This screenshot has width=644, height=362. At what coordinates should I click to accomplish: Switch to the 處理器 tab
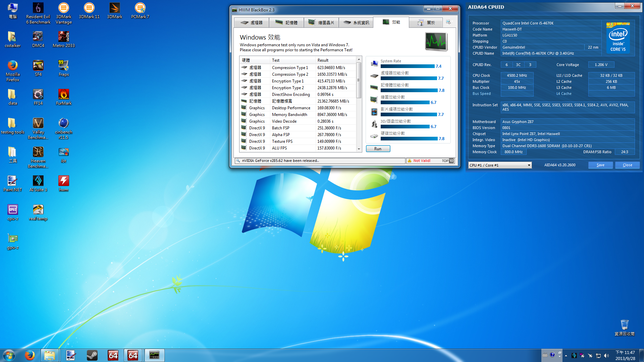[x=252, y=22]
